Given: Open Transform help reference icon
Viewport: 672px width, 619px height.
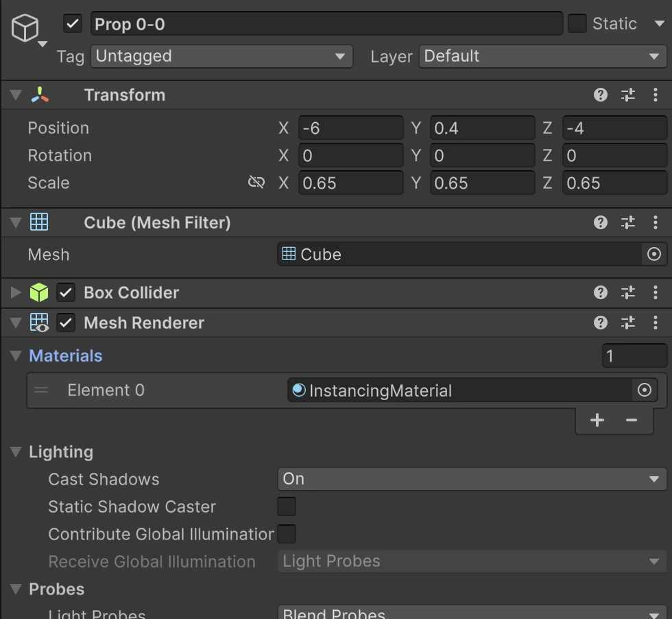Looking at the screenshot, I should point(601,95).
